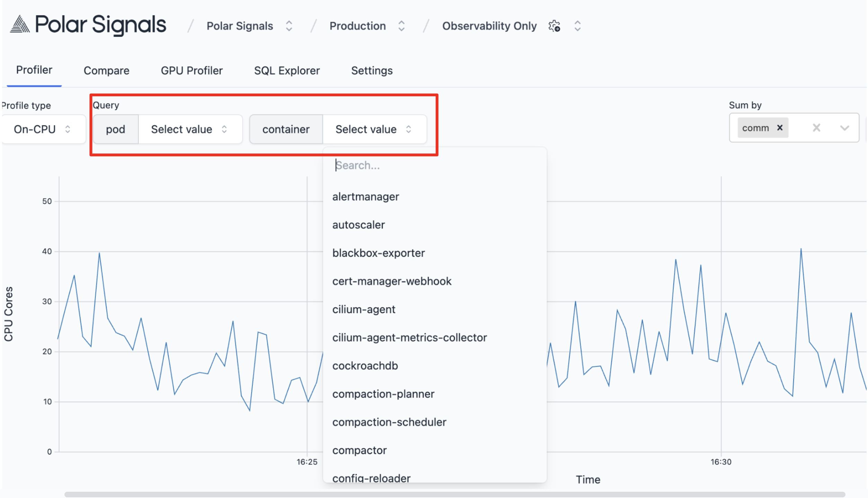Viewport: 868px width, 498px height.
Task: Switch to the Compare tab
Action: click(106, 71)
